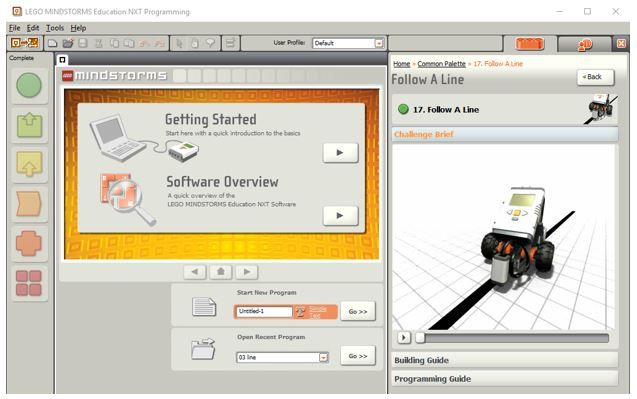Open the Edit menu
Screen dimensions: 637x399
[33, 28]
